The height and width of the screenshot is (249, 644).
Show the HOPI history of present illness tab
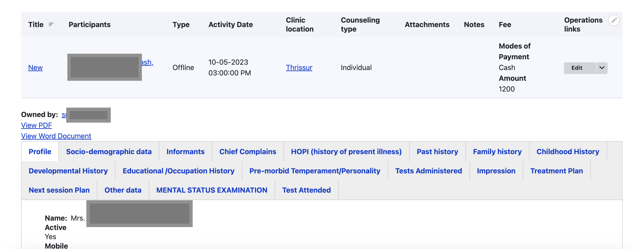pos(346,151)
